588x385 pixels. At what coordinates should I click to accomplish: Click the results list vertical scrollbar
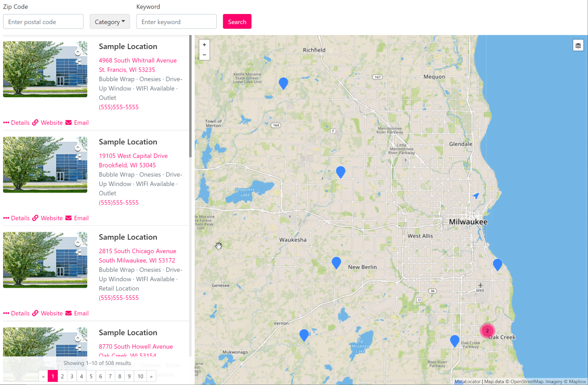coord(191,96)
